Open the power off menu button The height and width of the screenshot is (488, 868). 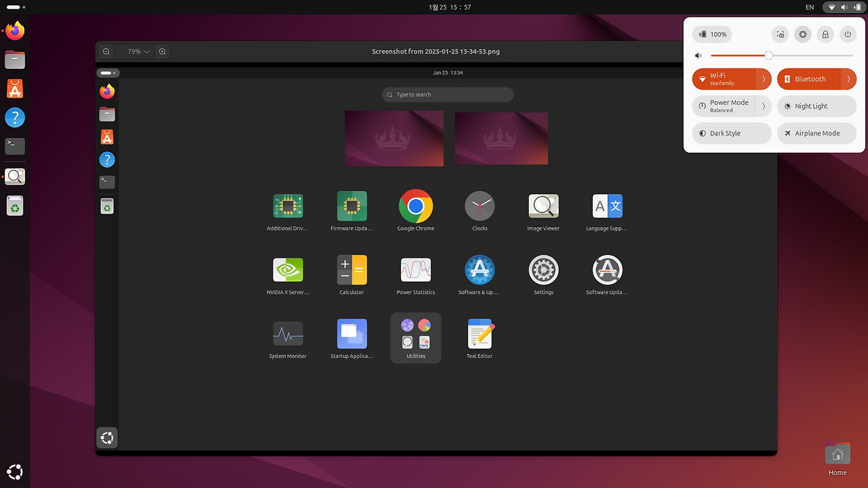point(848,34)
